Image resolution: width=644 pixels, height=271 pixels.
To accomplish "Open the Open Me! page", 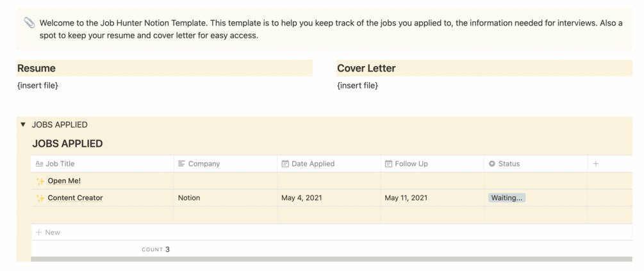I will pyautogui.click(x=64, y=181).
